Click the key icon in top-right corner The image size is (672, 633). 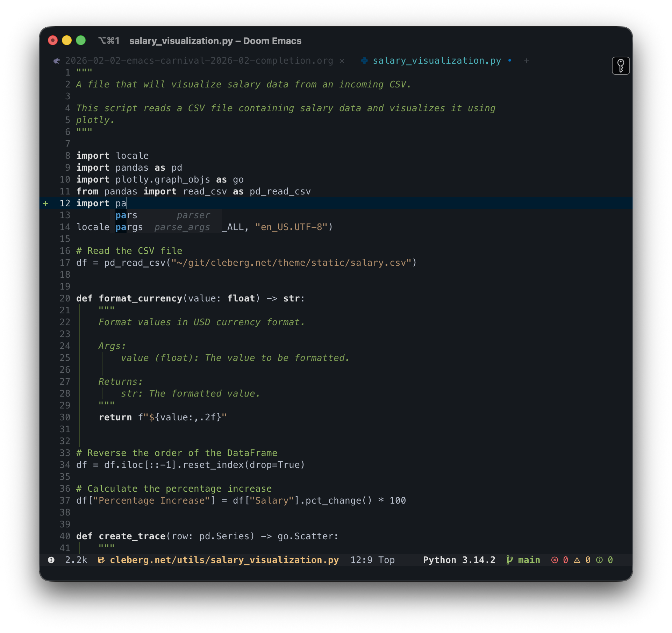pyautogui.click(x=621, y=66)
